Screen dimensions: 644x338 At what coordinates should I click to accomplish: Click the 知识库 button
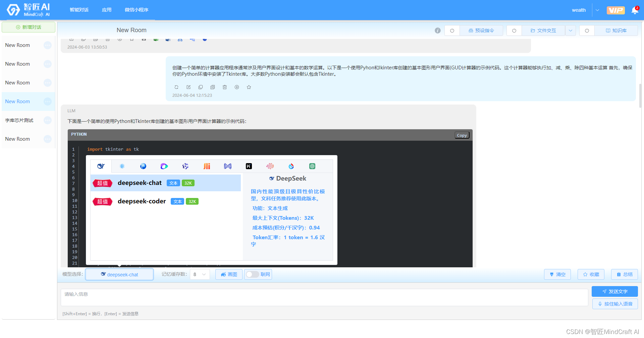click(616, 30)
